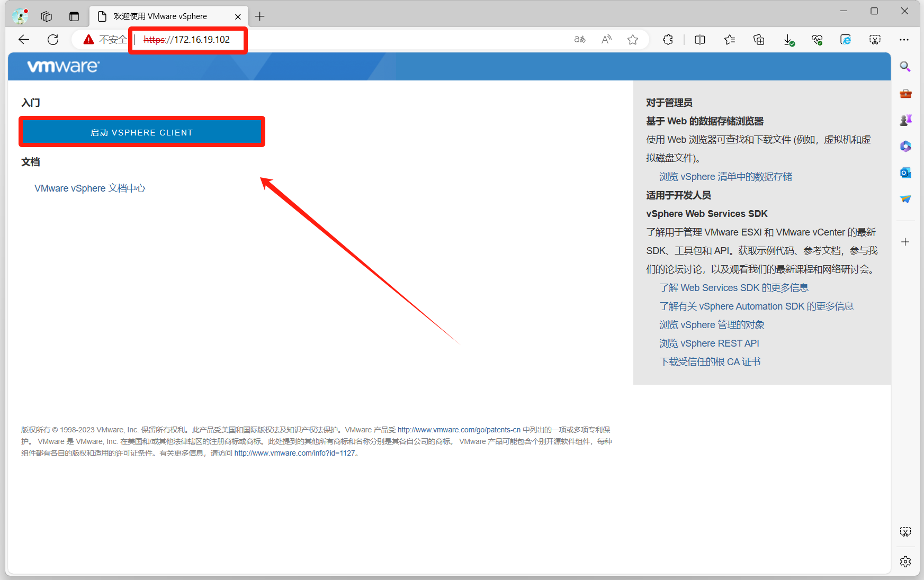Add a sidebar app with plus
This screenshot has width=924, height=580.
pyautogui.click(x=905, y=242)
